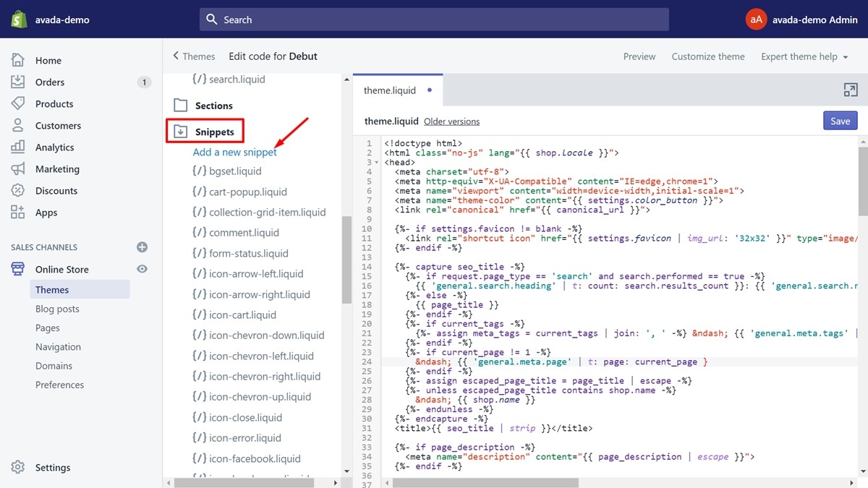Click the store search field
The image size is (868, 488).
[434, 20]
